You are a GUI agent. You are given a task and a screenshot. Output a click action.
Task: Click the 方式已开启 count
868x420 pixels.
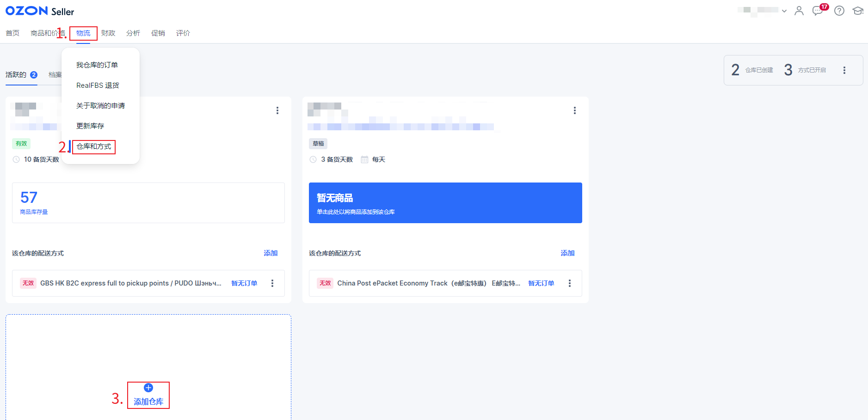[805, 70]
